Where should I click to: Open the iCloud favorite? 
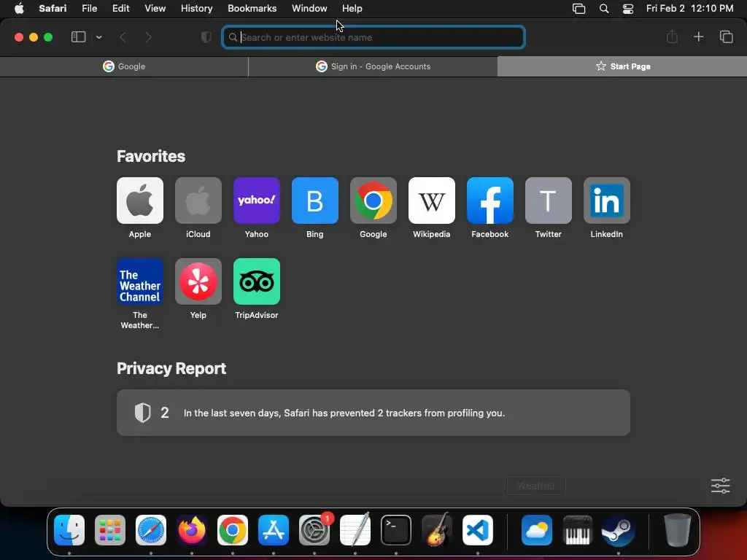(x=198, y=201)
